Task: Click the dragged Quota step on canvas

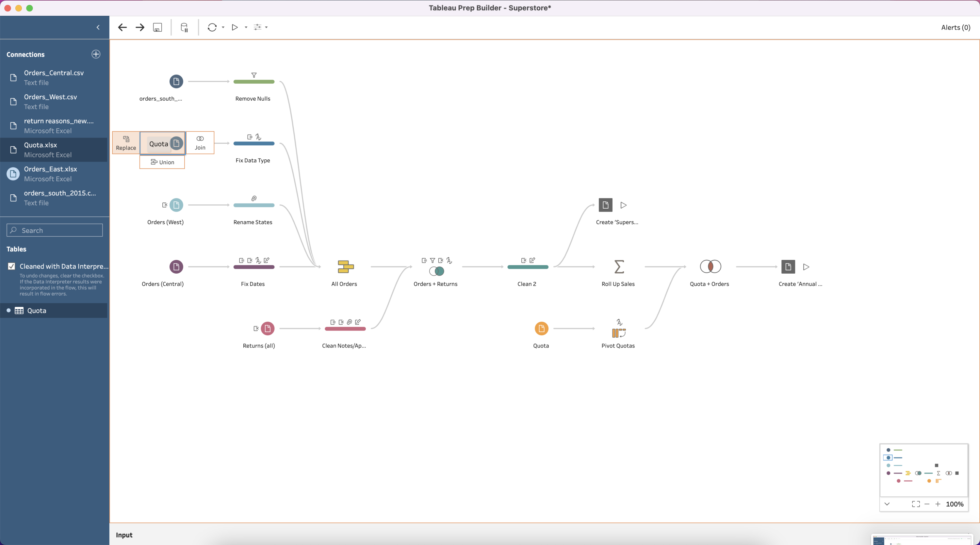Action: [163, 143]
